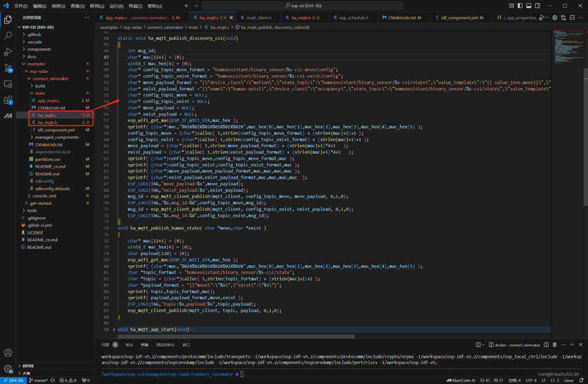Open the Run and Debug view
This screenshot has width=588, height=384.
[x=8, y=52]
